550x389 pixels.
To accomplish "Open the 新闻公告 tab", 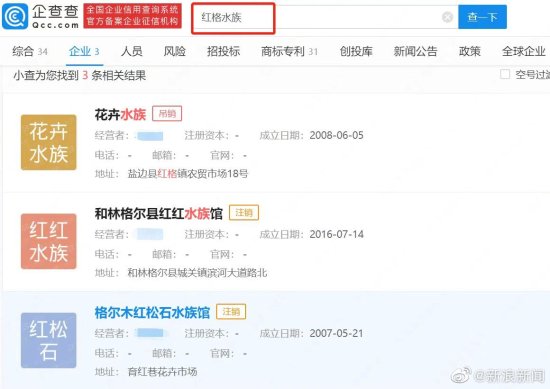I will click(x=415, y=52).
